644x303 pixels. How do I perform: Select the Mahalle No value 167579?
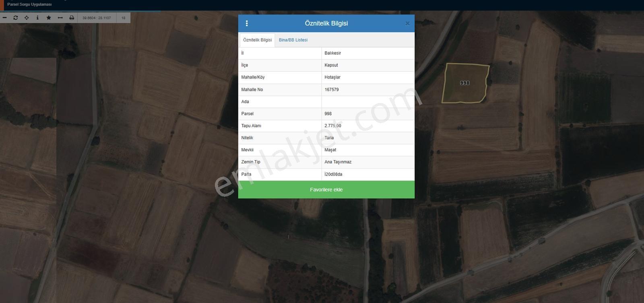pyautogui.click(x=332, y=90)
